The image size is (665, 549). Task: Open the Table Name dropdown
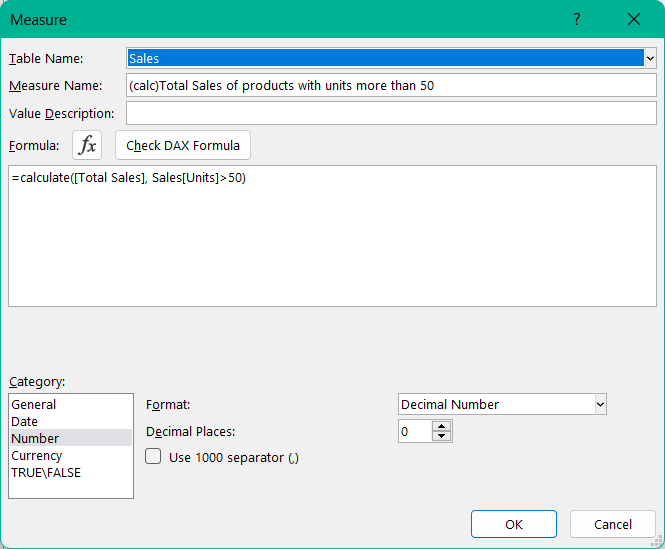tap(650, 59)
